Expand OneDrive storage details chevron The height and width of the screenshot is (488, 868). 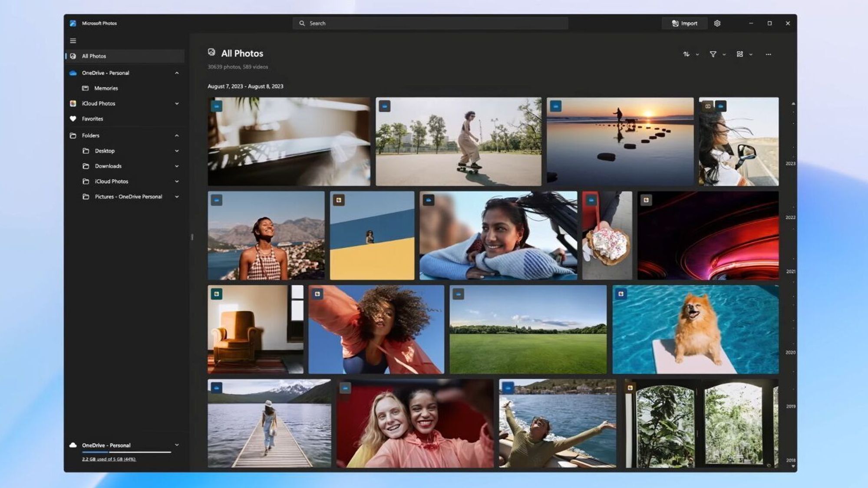[177, 445]
